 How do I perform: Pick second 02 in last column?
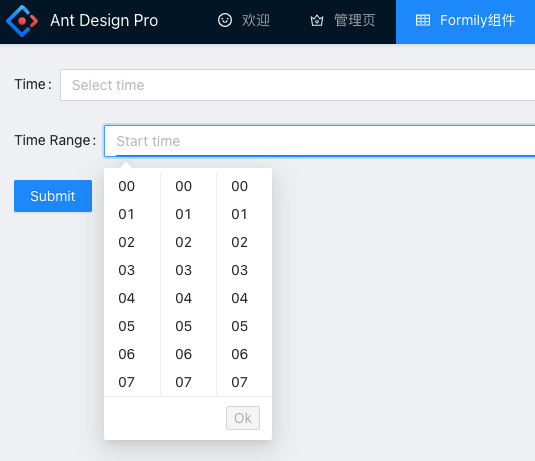coord(244,242)
